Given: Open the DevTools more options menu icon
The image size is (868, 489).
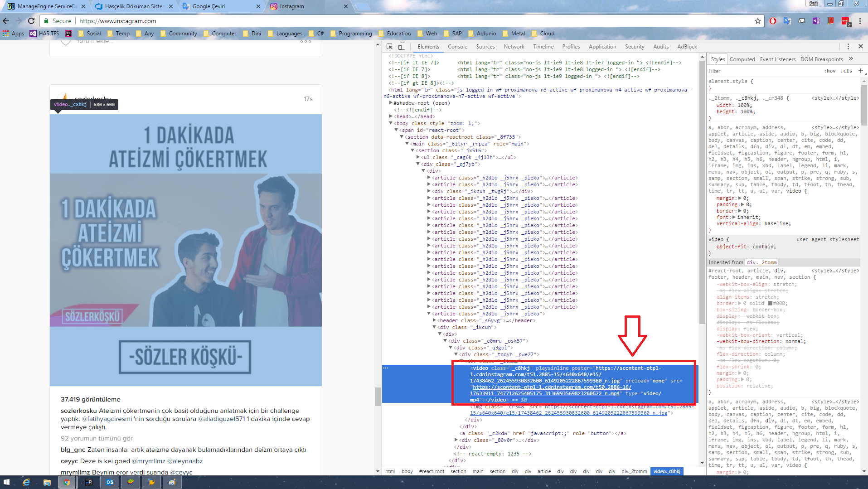Looking at the screenshot, I should tap(848, 46).
